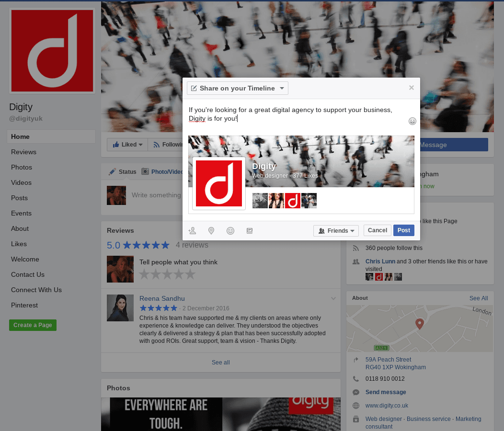Click globe icon beside website link

356,406
